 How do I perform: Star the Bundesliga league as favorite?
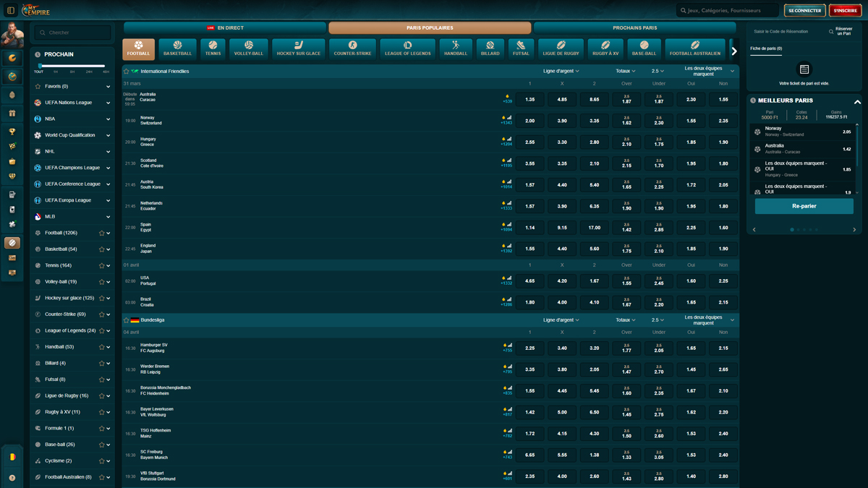coord(127,320)
